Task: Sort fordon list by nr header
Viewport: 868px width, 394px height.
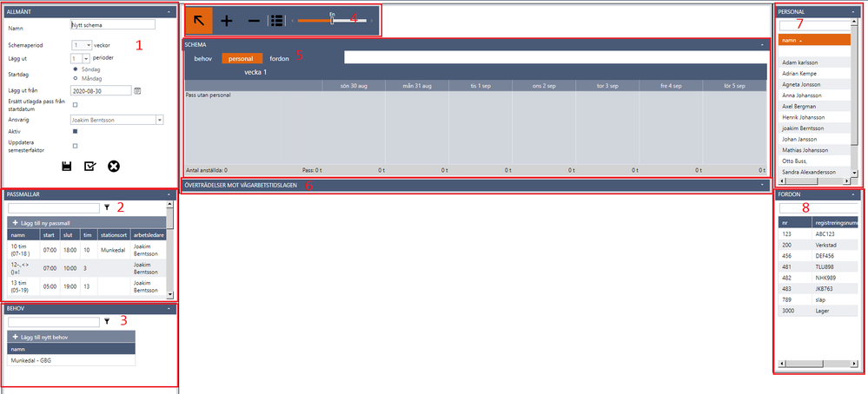Action: [795, 223]
